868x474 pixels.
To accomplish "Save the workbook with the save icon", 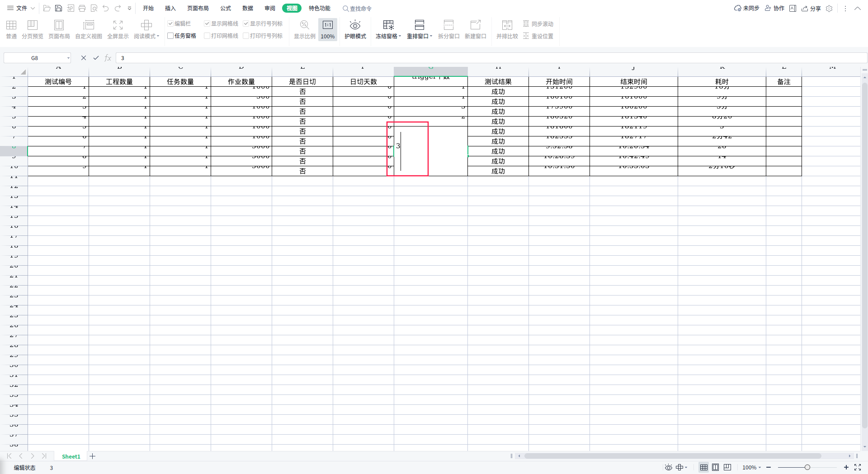I will (x=58, y=8).
